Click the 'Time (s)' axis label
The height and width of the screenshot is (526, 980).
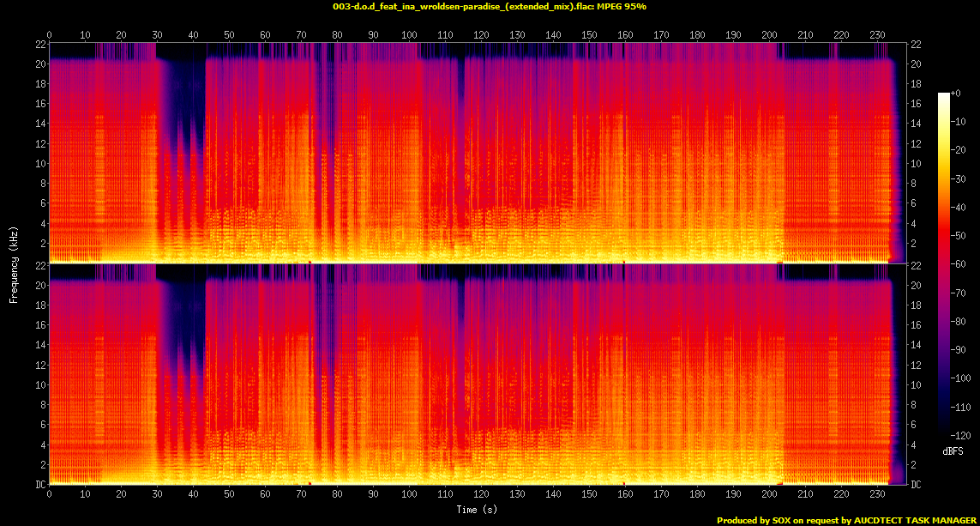[477, 509]
